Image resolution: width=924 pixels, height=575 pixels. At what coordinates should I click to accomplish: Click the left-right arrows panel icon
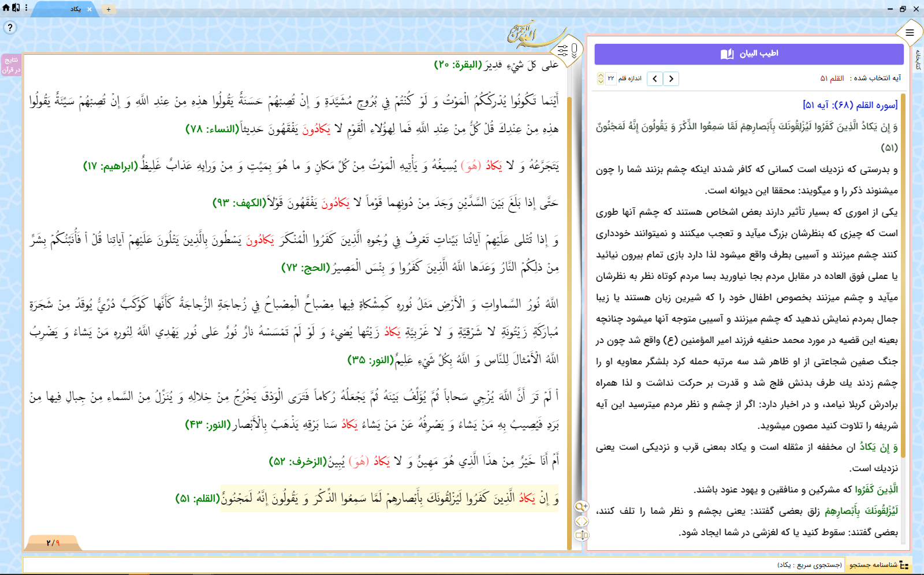tap(582, 521)
